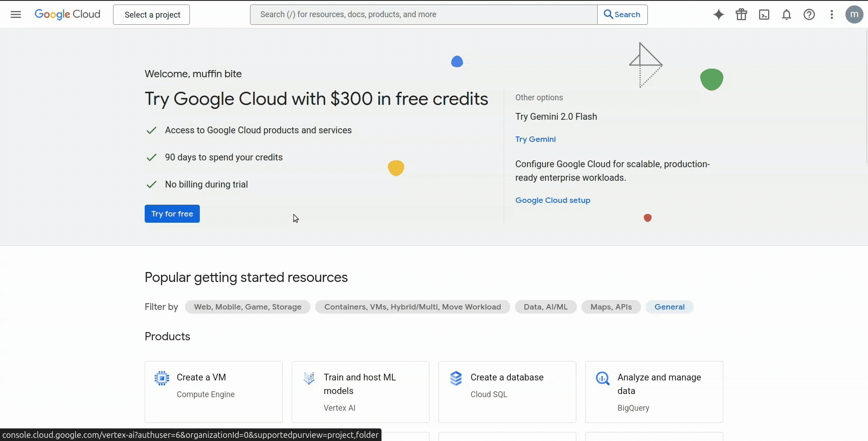Open the account avatar menu
The image size is (868, 441).
854,14
